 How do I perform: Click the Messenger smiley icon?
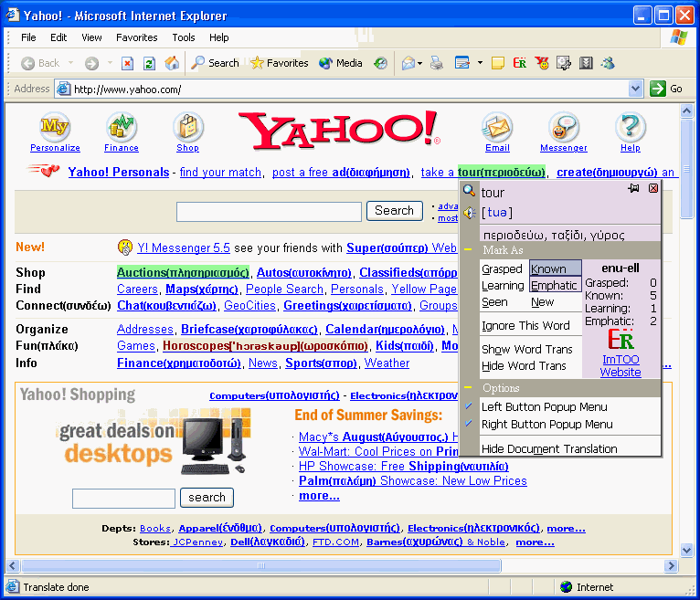tap(564, 127)
